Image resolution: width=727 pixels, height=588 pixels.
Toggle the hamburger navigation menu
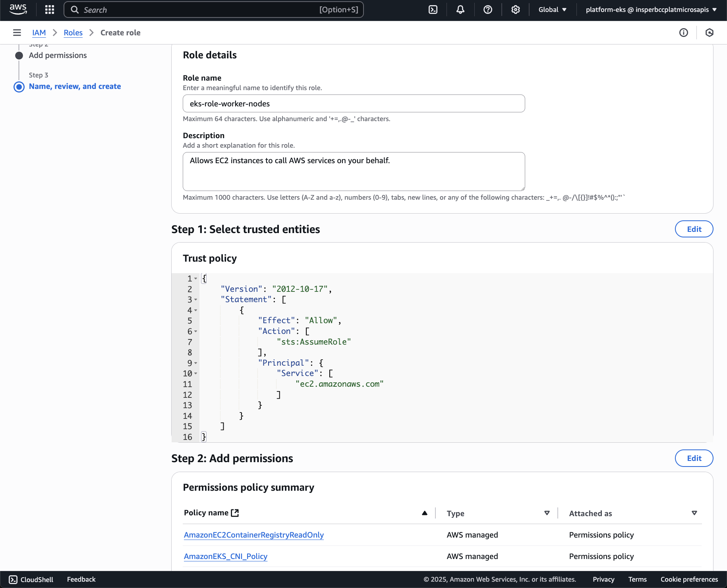(17, 33)
